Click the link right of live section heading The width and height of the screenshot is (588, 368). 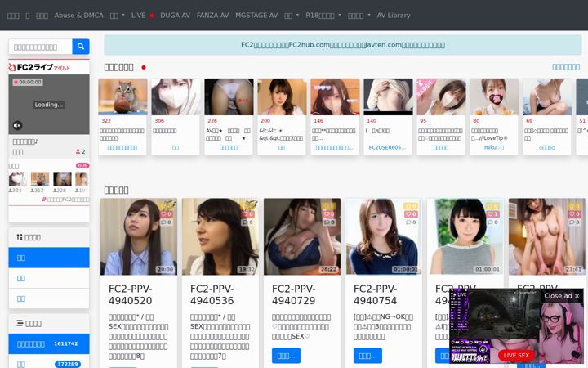point(566,67)
